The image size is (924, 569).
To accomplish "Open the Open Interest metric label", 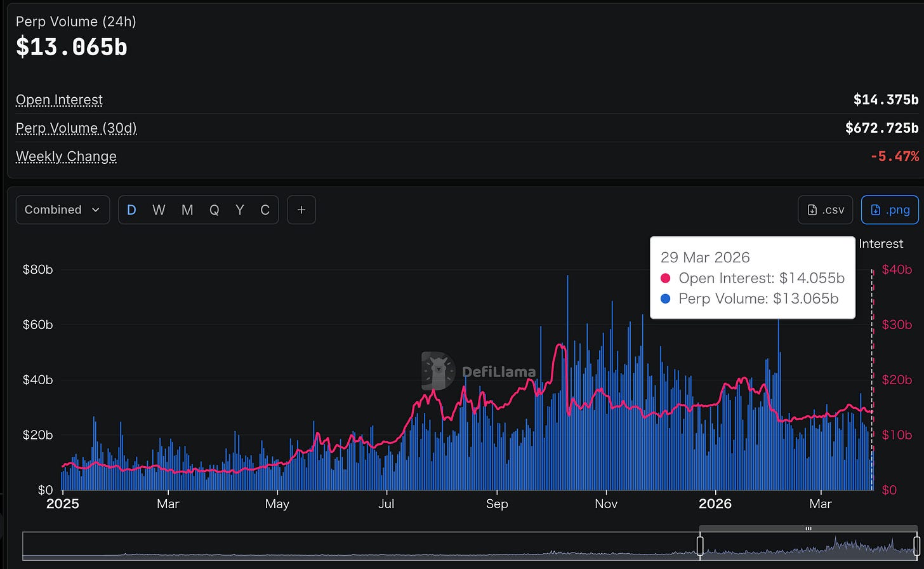I will pos(59,100).
